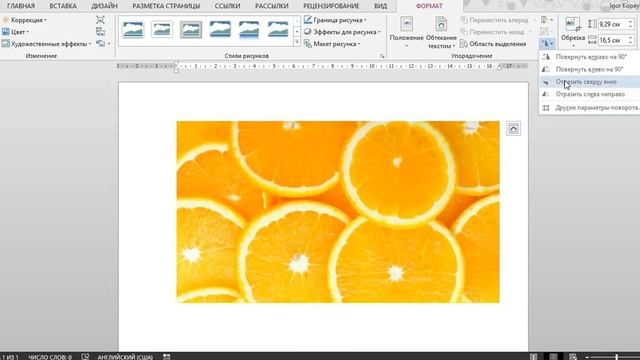The height and width of the screenshot is (360, 640).
Task: Select Отразить сверху вниз option
Action: [x=590, y=82]
